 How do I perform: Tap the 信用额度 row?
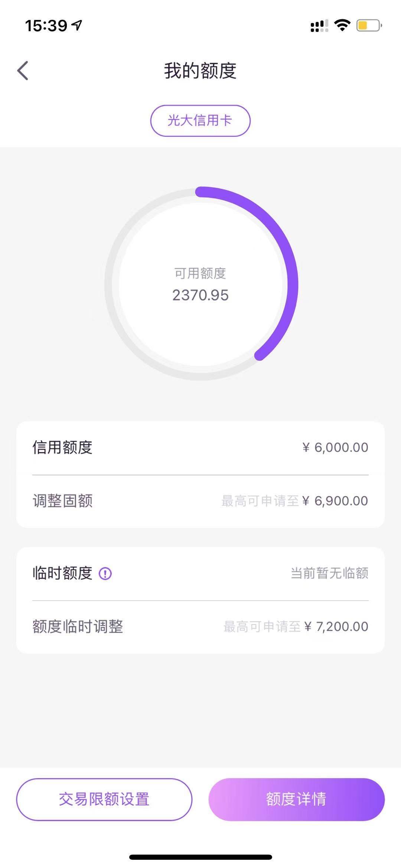tap(200, 448)
